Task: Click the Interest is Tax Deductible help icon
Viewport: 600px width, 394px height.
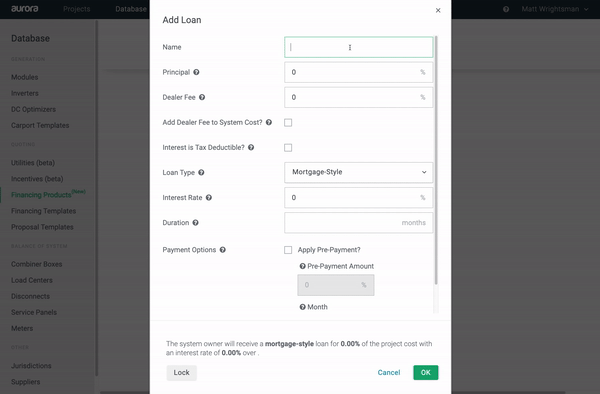Action: coord(251,147)
